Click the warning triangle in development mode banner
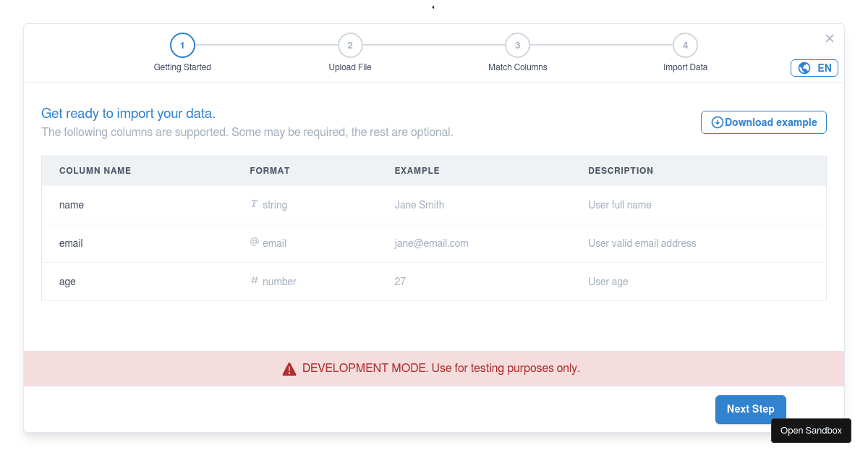The width and height of the screenshot is (868, 456). click(289, 368)
